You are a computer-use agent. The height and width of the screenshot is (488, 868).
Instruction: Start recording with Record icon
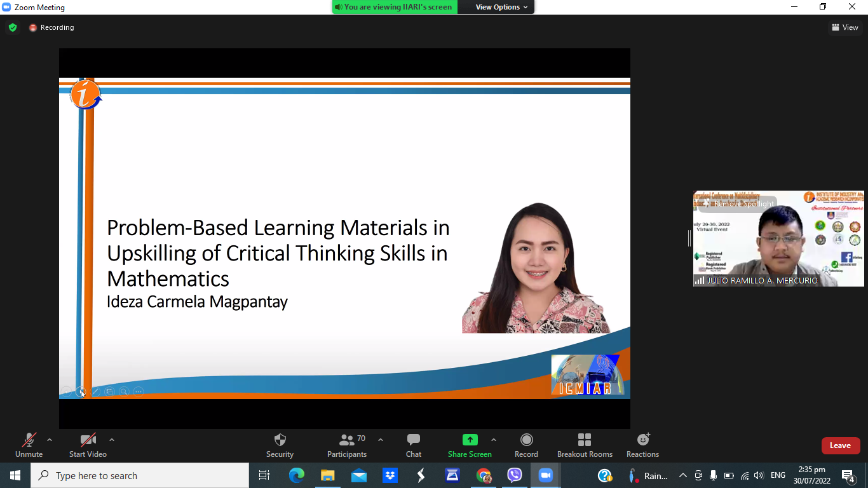pyautogui.click(x=526, y=440)
